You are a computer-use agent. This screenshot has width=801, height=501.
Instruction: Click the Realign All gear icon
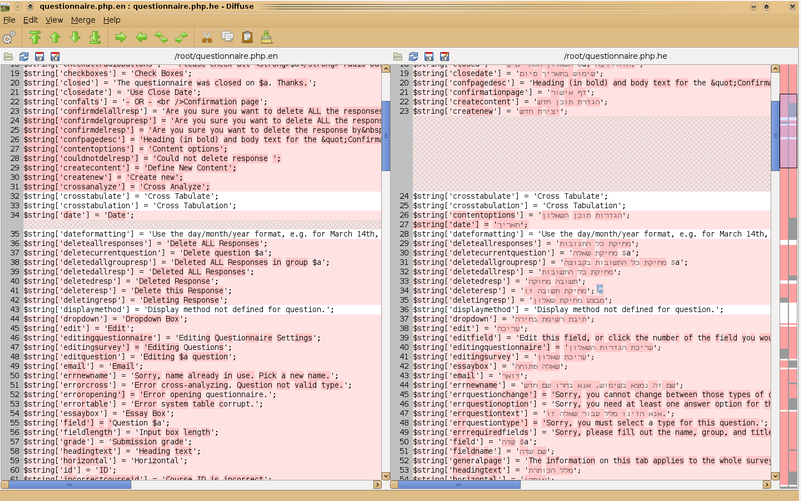(x=9, y=38)
